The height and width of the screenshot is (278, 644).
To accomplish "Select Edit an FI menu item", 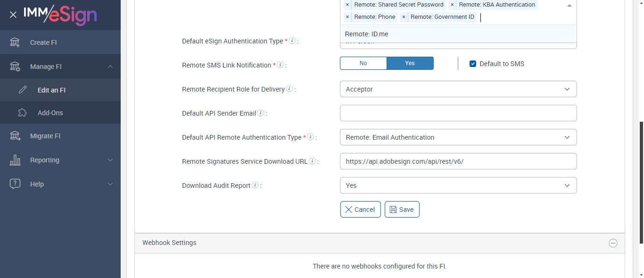I will click(51, 90).
